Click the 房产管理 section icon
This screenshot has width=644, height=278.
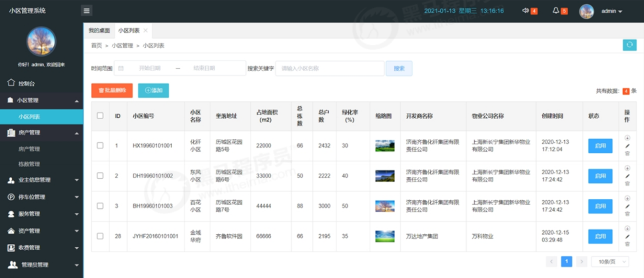pyautogui.click(x=11, y=132)
